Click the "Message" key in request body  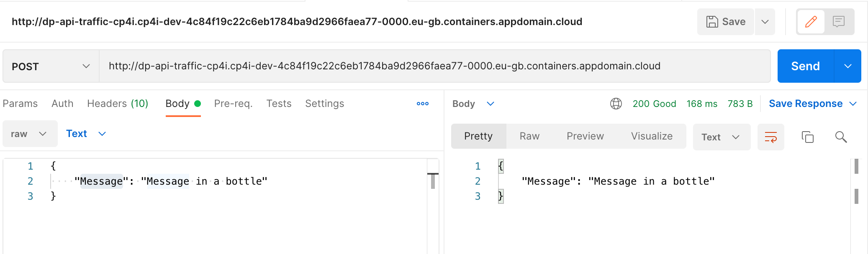click(x=101, y=181)
